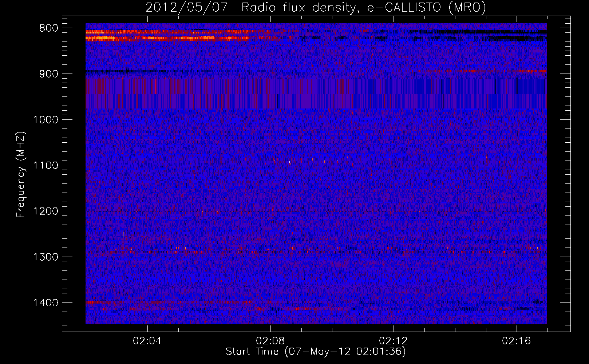The width and height of the screenshot is (589, 364).
Task: Click the thin horizontal line at 1200 MHz
Action: click(x=316, y=211)
